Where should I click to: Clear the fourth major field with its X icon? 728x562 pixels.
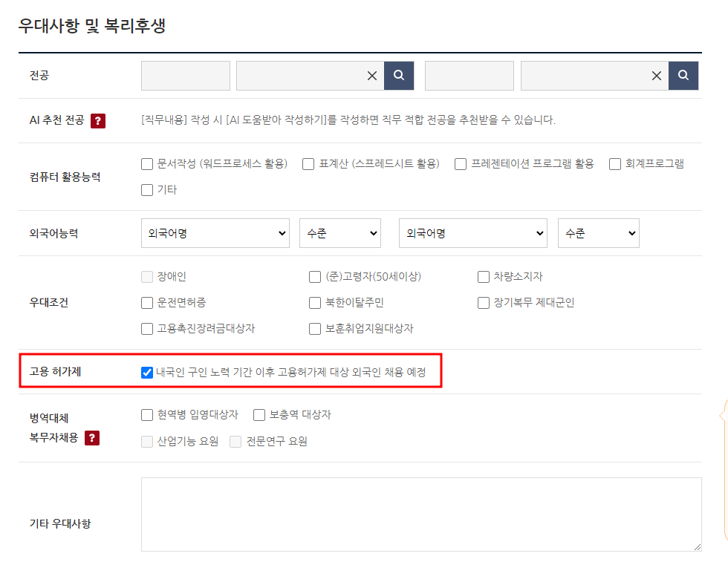coord(656,75)
